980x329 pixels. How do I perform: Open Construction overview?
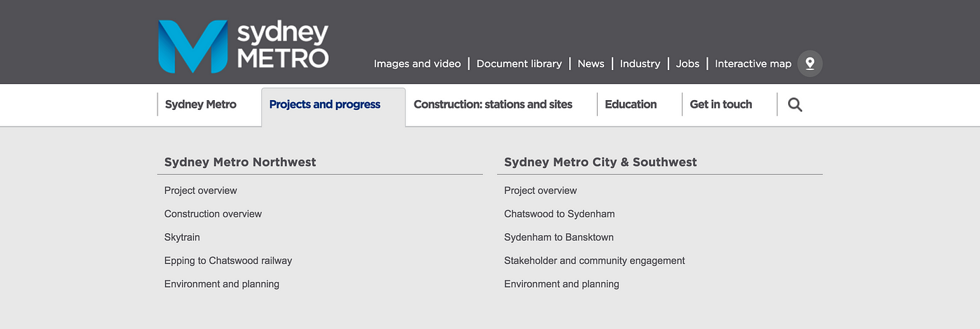point(213,213)
